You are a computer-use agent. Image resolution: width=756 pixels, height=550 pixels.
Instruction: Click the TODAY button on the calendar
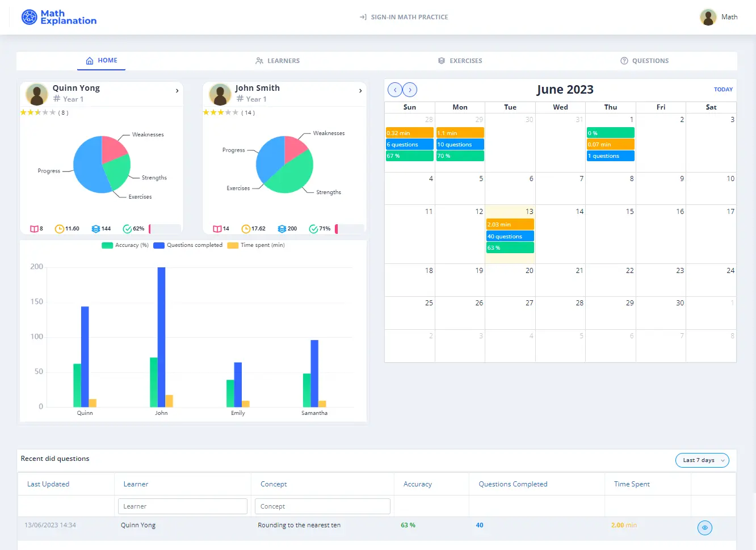723,89
